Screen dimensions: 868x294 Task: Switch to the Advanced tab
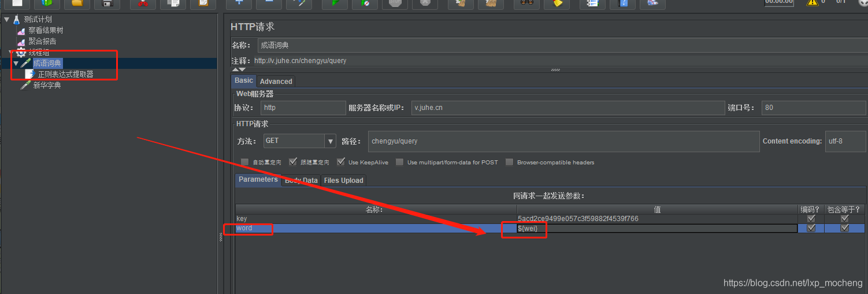click(x=276, y=82)
